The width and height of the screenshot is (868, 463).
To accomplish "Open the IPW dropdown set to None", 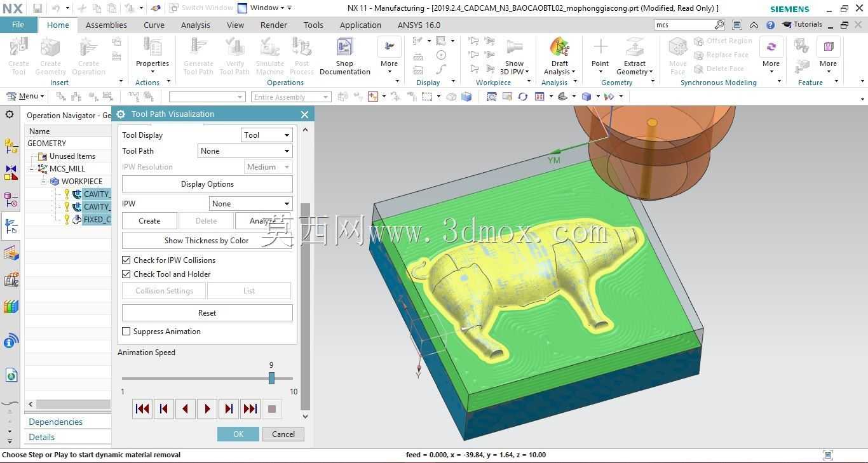I will click(x=250, y=204).
